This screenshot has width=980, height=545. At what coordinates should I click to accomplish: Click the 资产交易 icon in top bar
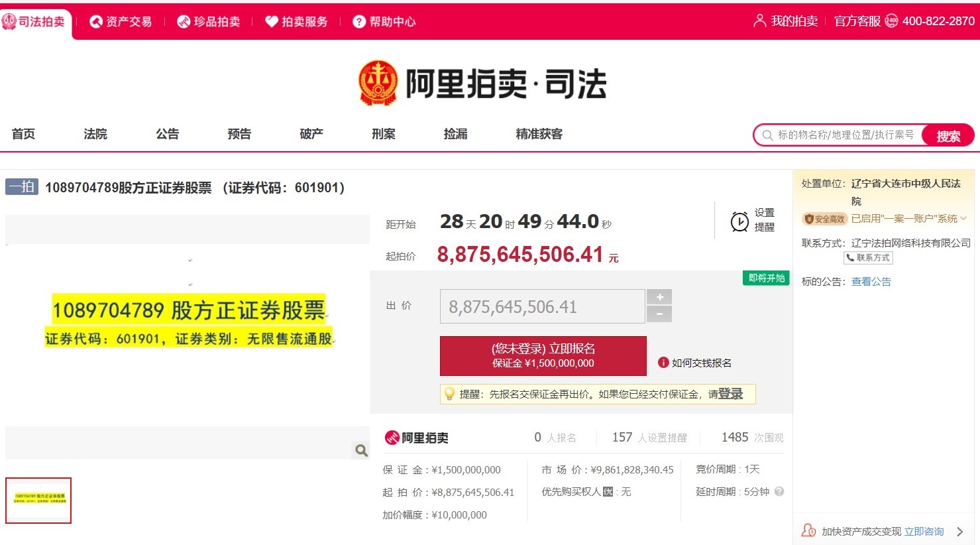coord(93,21)
